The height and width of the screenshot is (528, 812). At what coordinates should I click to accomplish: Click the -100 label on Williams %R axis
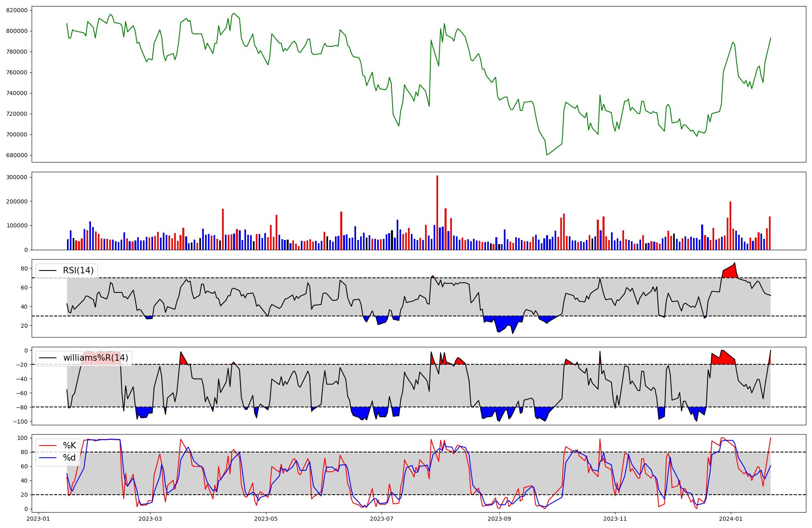click(x=20, y=422)
